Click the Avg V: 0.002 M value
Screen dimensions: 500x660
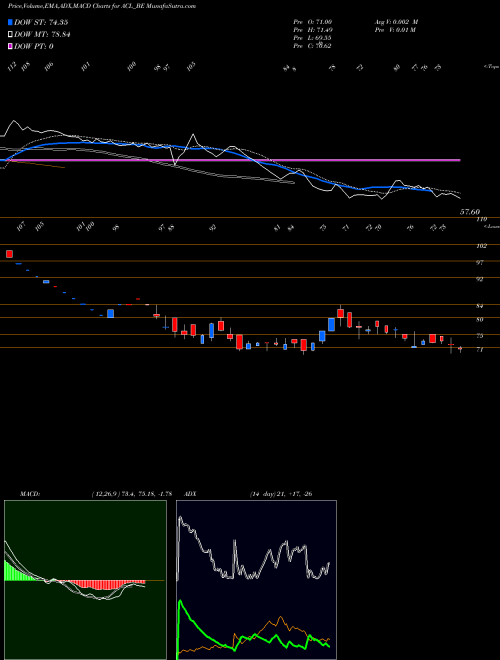click(x=396, y=22)
